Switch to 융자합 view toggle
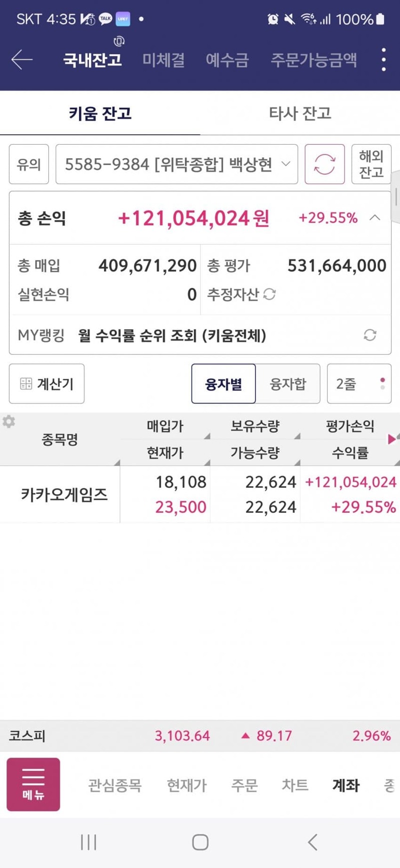 click(287, 384)
